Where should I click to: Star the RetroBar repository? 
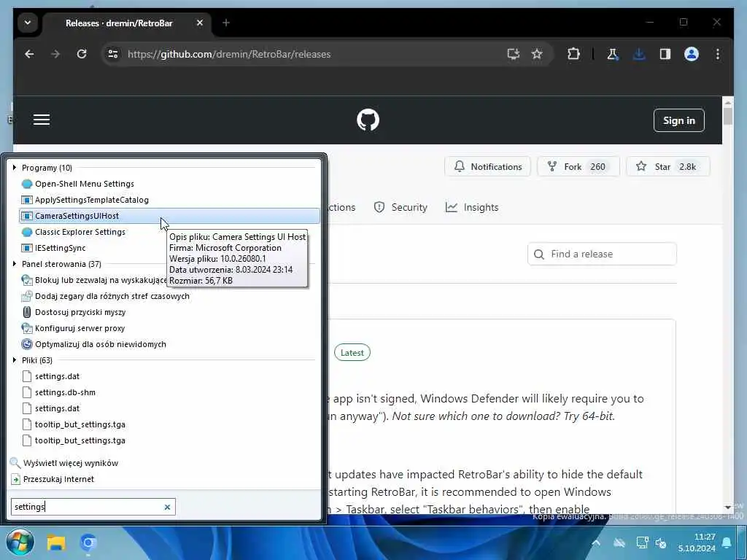click(667, 167)
